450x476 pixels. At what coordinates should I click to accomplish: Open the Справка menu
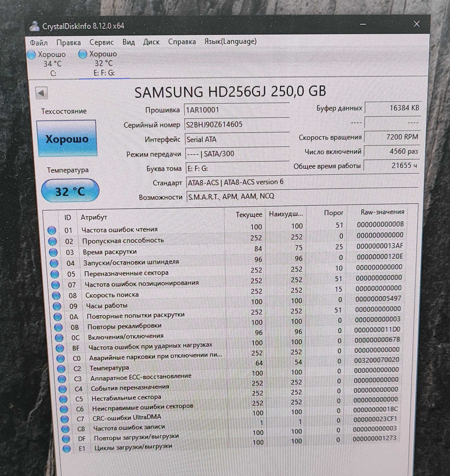(182, 42)
